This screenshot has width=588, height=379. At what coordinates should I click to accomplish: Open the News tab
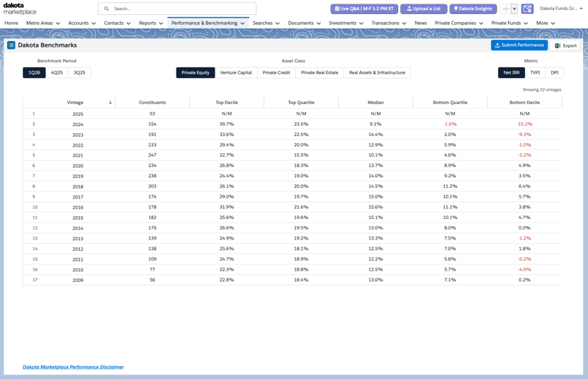(421, 23)
